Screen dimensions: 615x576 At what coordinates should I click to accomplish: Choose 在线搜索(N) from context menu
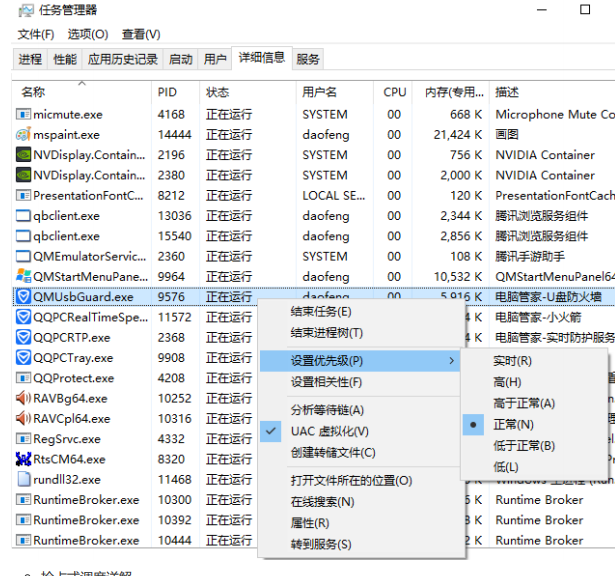[360, 502]
